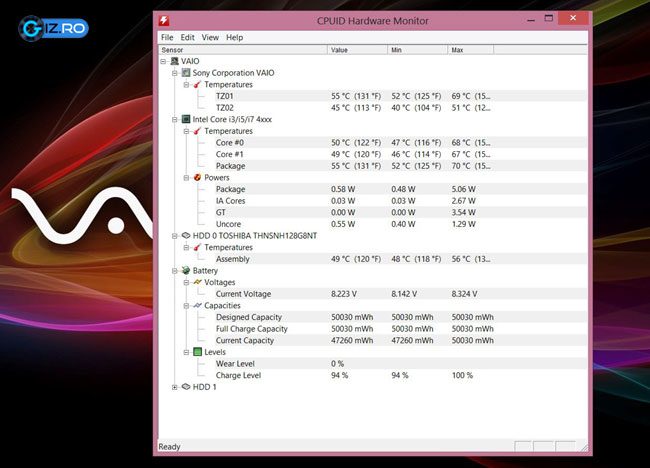The image size is (650, 468).
Task: Minimize the CPUID Hardware Monitor window
Action: (531, 19)
